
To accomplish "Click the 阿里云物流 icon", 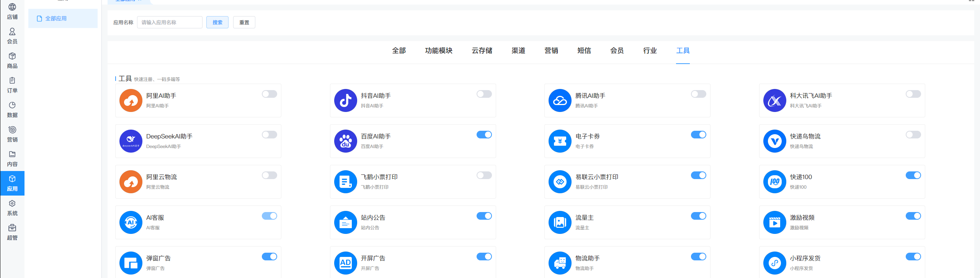I will 131,182.
